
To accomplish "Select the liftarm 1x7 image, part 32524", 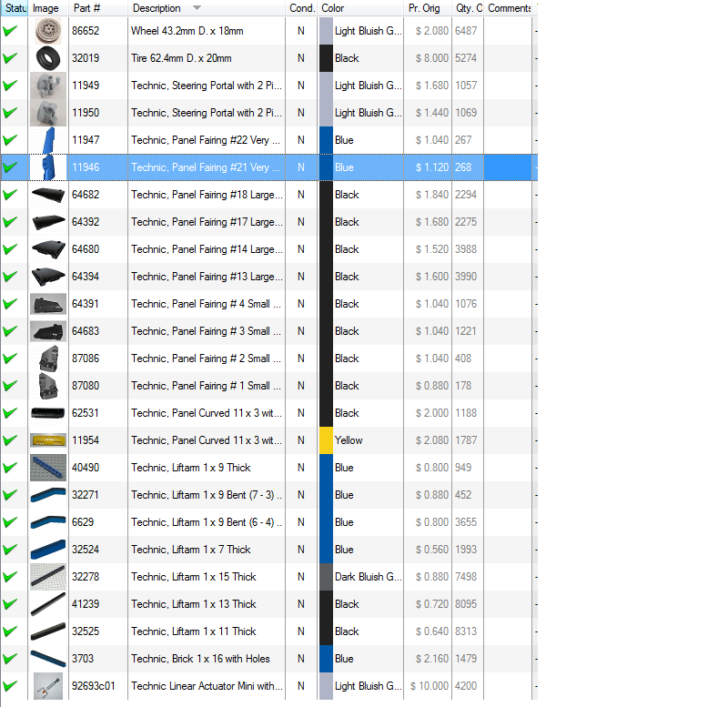I will pyautogui.click(x=48, y=550).
